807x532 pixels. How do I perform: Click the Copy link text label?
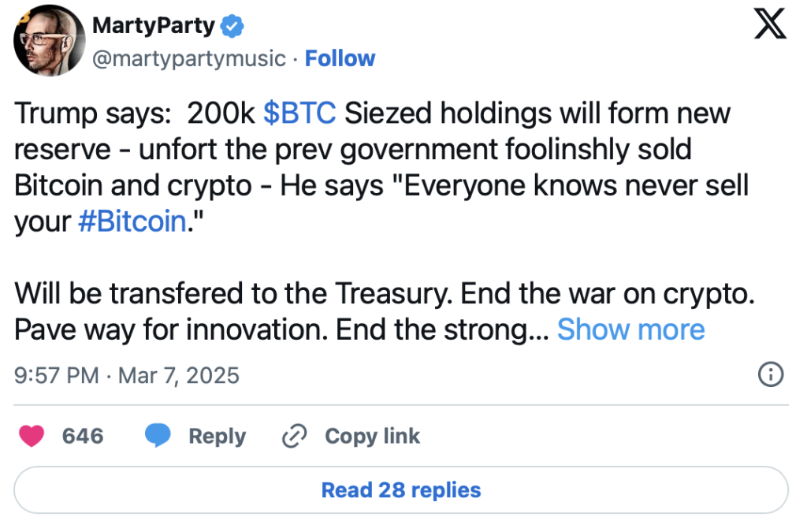click(x=372, y=436)
